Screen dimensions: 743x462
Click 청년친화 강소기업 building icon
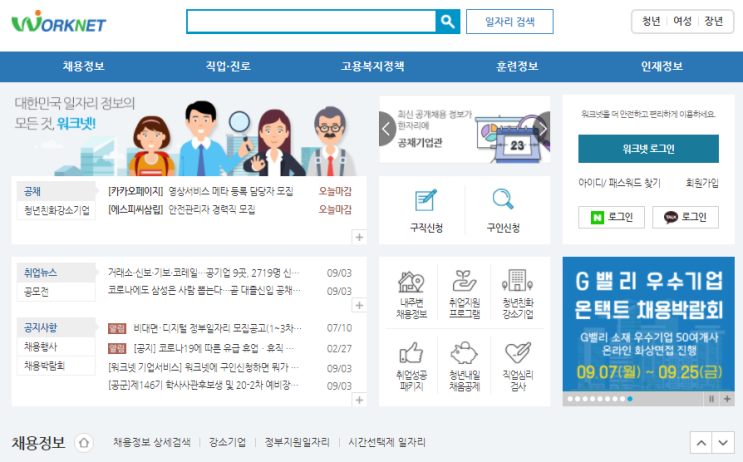(x=517, y=281)
